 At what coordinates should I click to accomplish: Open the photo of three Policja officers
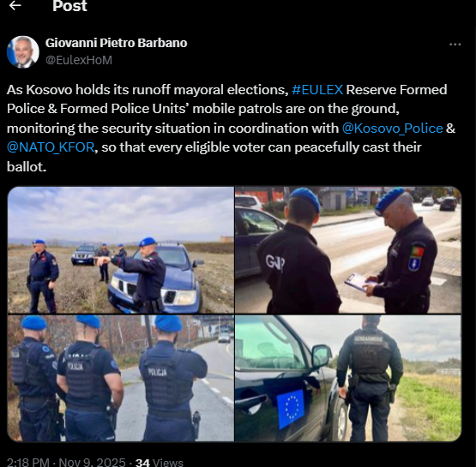point(121,378)
